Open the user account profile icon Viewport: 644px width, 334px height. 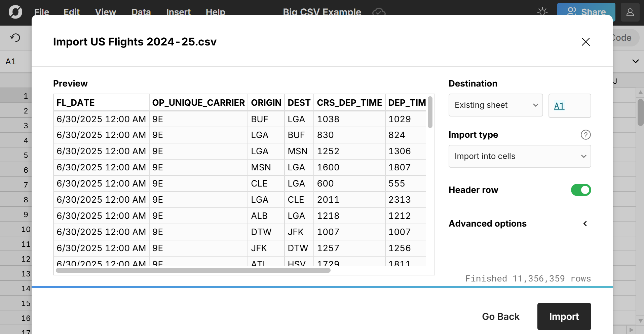630,12
